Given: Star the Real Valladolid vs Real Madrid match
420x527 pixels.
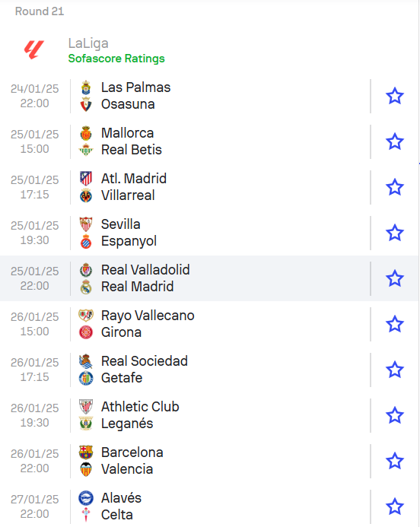Looking at the screenshot, I should point(394,278).
